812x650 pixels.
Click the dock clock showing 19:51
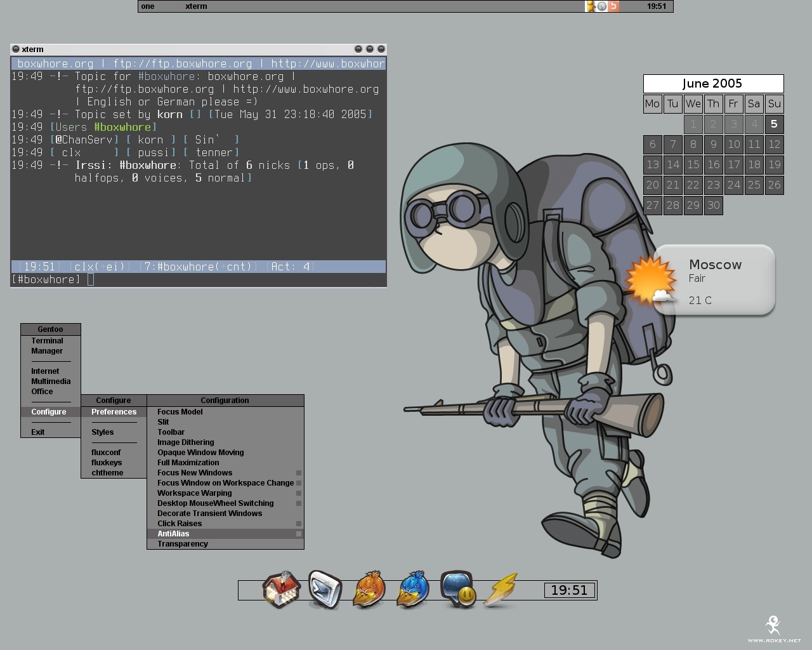coord(570,590)
